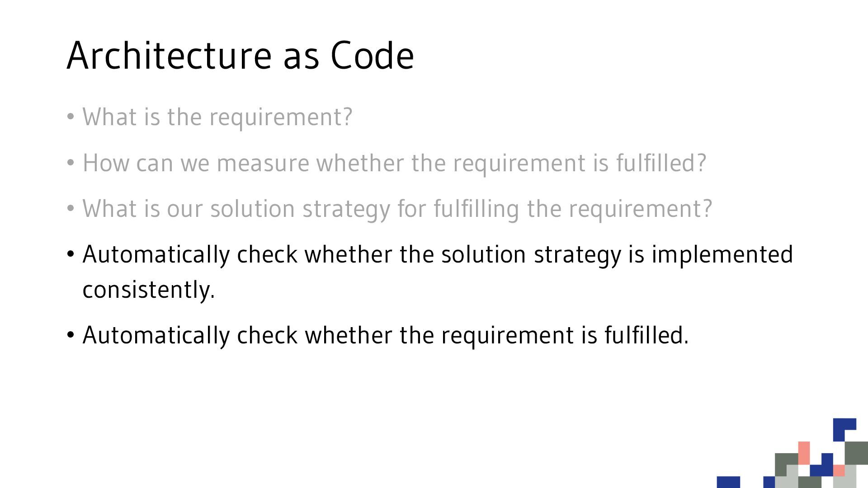Click the blue square at the bottom left of the logo
Image resolution: width=868 pixels, height=488 pixels.
[x=728, y=482]
